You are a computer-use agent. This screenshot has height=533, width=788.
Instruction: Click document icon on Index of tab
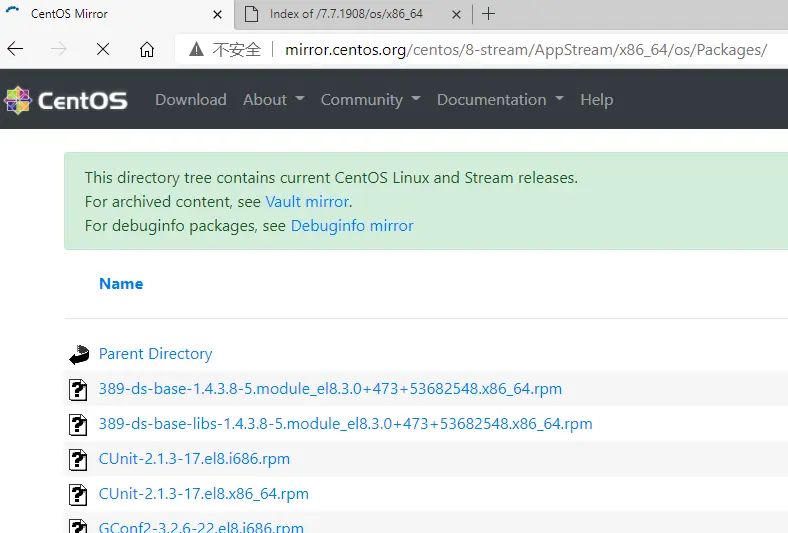click(x=251, y=14)
